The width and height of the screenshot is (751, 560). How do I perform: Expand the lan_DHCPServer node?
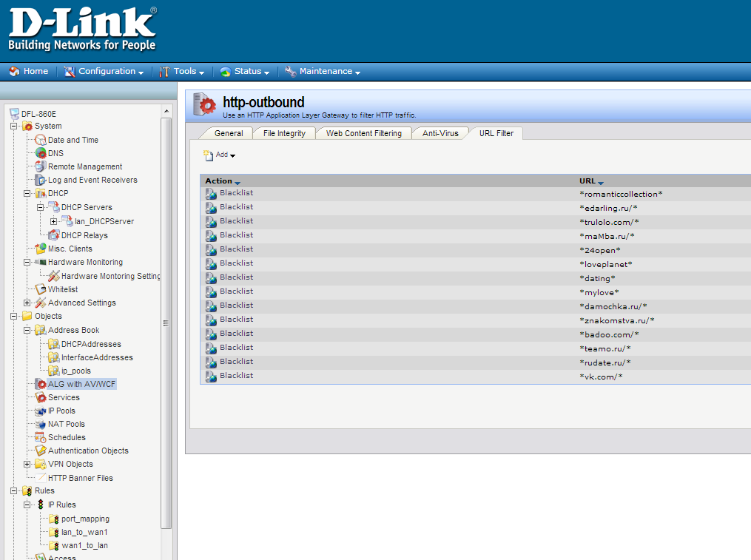[x=54, y=221]
